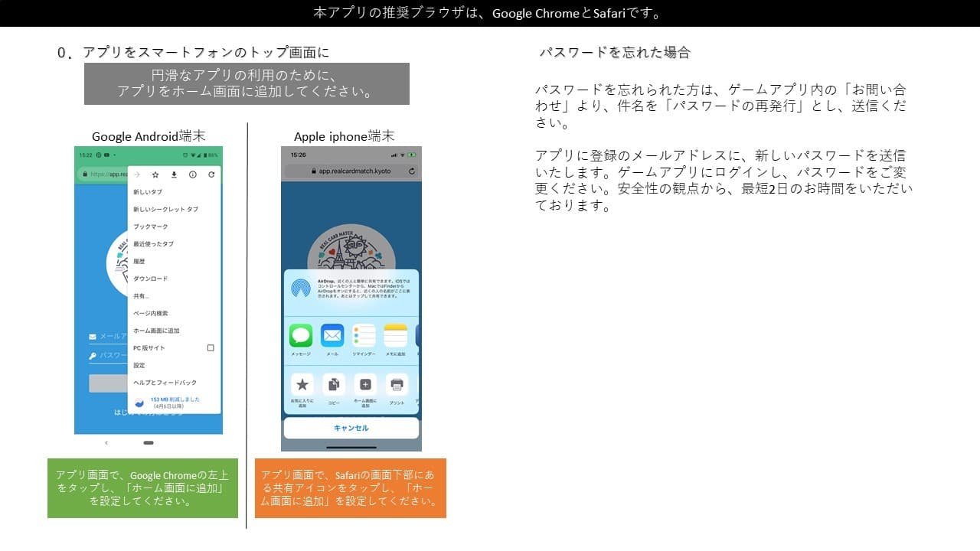Tap the Android back navigation arrow
980x551 pixels.
pyautogui.click(x=106, y=442)
